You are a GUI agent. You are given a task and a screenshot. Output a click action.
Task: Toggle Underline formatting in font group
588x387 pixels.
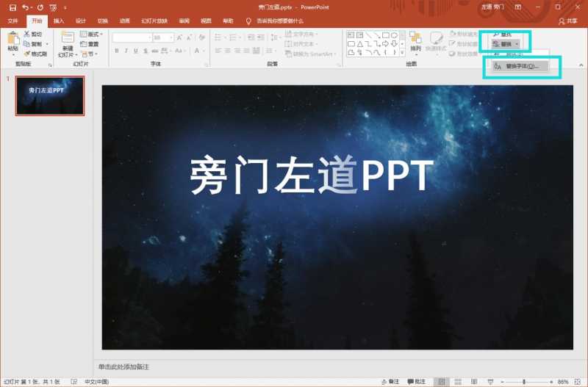pyautogui.click(x=135, y=51)
